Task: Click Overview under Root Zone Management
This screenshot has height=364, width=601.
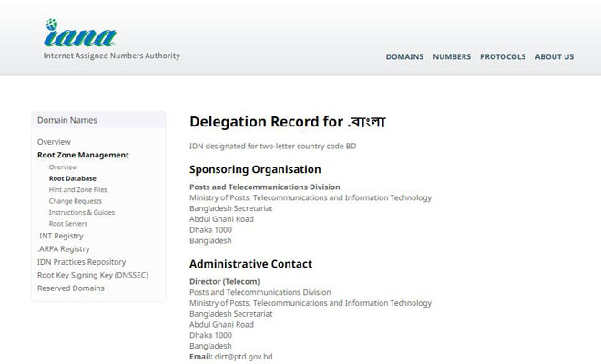Action: pos(63,167)
